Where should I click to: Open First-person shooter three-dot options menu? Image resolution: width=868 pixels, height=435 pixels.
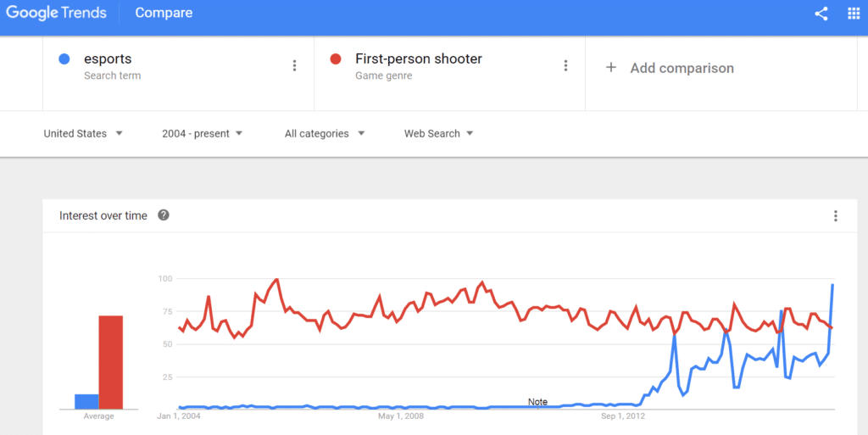click(565, 66)
